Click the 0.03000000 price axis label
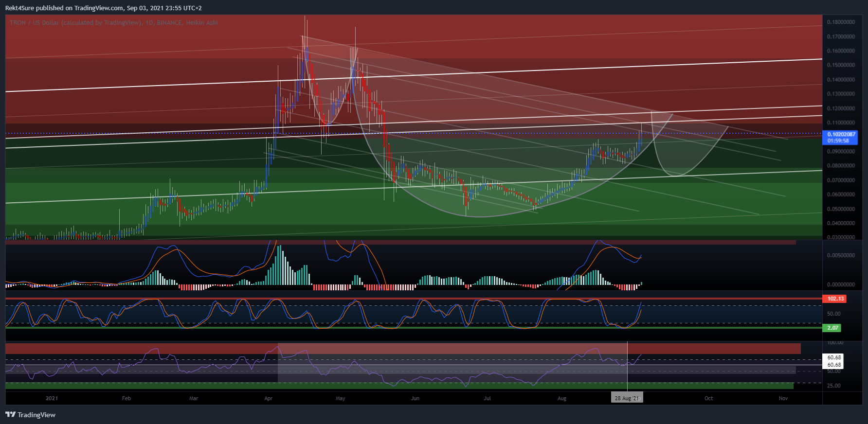 tap(841, 237)
